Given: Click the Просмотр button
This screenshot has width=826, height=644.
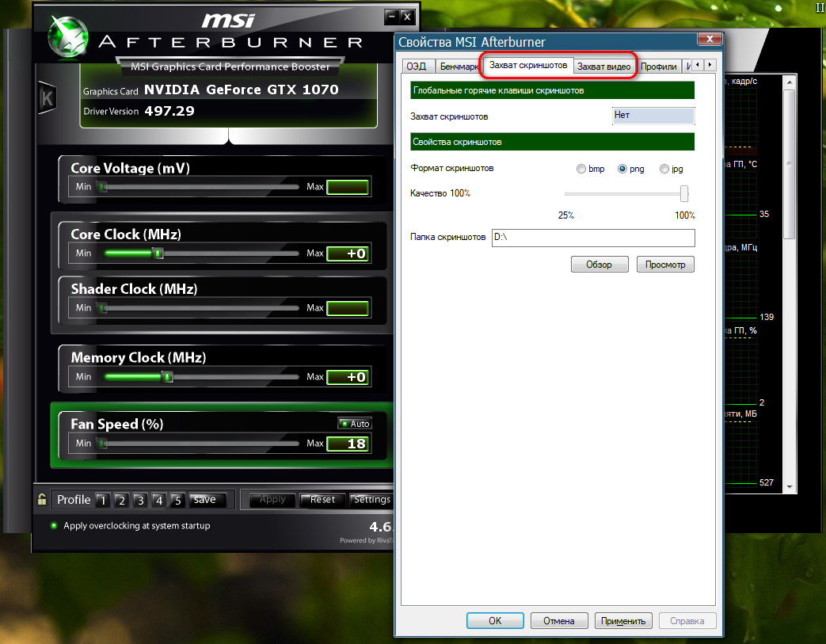Looking at the screenshot, I should coord(665,265).
